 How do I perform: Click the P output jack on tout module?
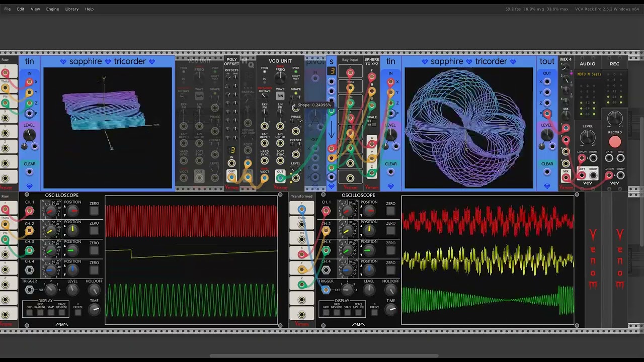[x=547, y=114]
